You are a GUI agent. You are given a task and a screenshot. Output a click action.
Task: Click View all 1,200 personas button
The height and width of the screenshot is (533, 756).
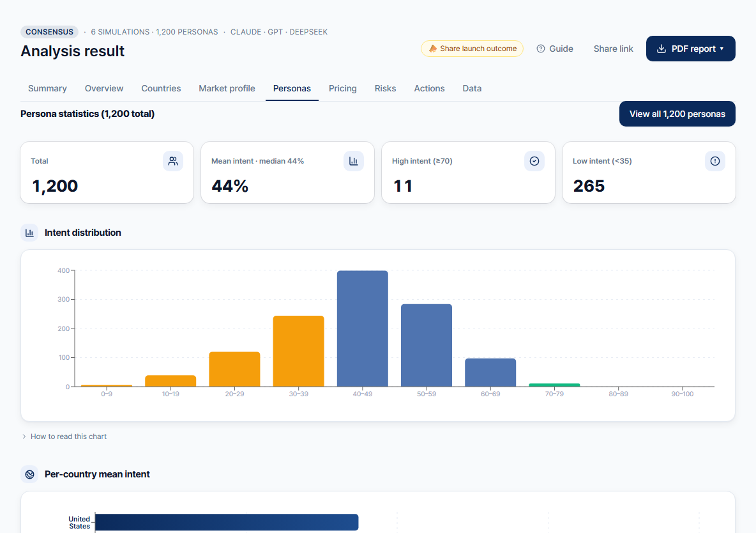point(677,114)
